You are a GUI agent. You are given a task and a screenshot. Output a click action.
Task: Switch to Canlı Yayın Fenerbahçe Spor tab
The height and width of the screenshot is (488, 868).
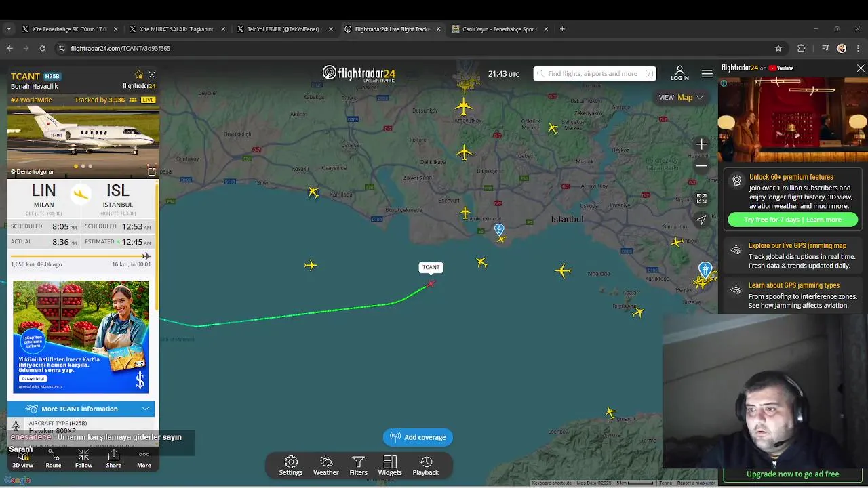coord(500,29)
